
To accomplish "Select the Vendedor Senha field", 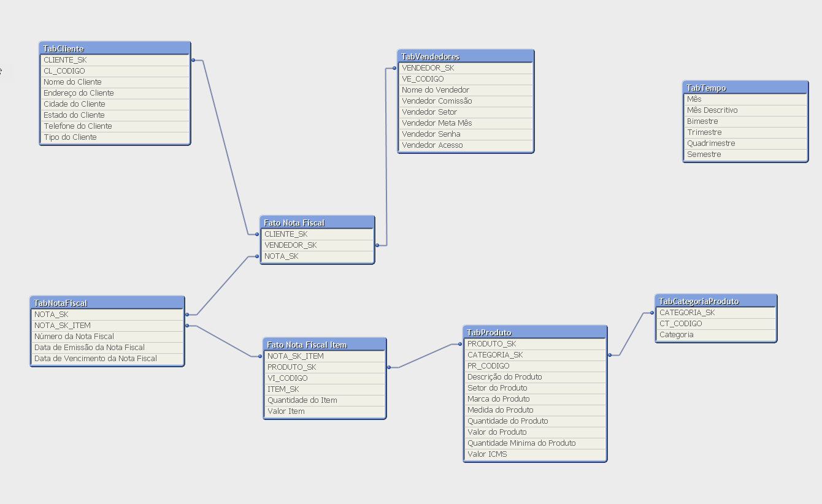I will (x=466, y=134).
